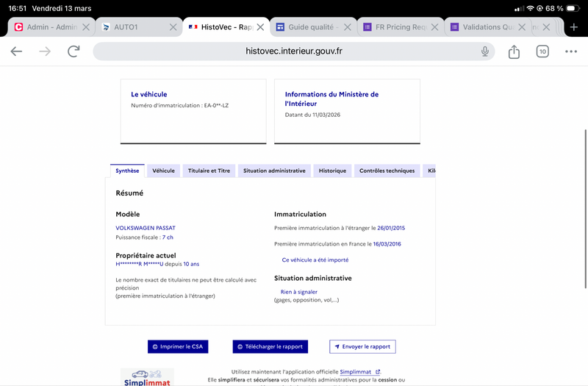Image resolution: width=588 pixels, height=386 pixels.
Task: Open the three-dot browser menu
Action: coord(571,51)
